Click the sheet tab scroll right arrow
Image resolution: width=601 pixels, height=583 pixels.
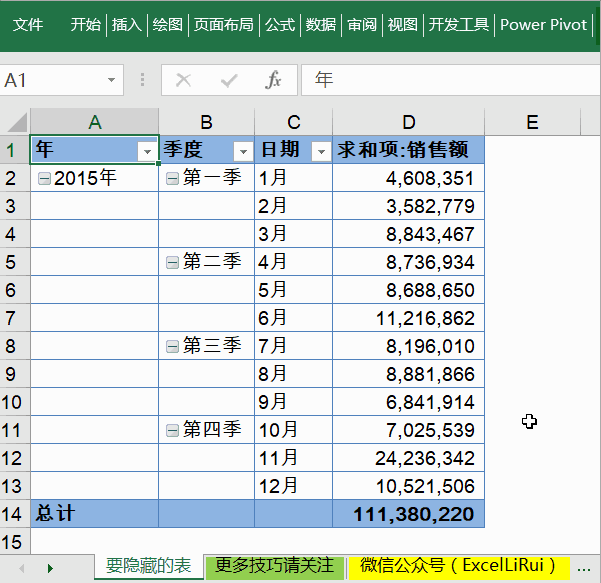(x=50, y=568)
